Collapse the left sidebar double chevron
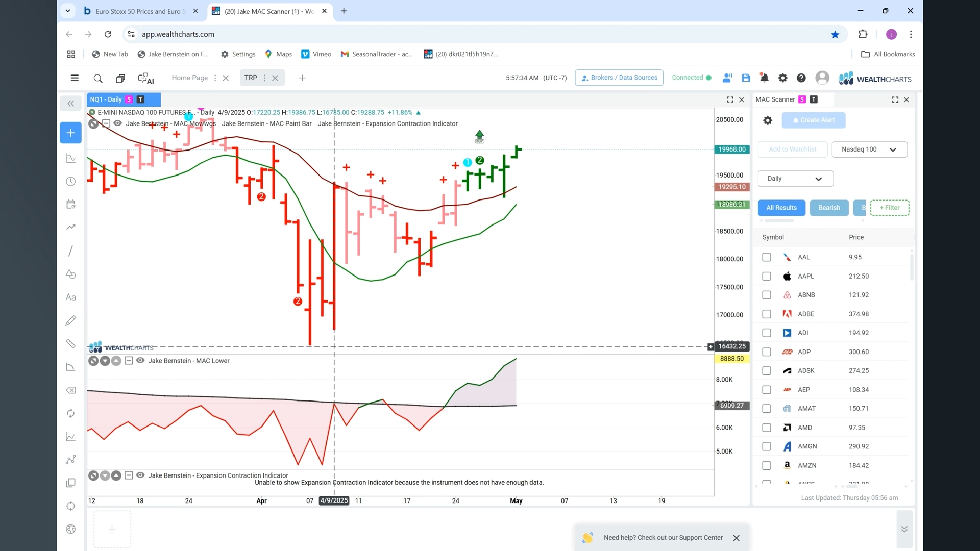 pos(70,104)
